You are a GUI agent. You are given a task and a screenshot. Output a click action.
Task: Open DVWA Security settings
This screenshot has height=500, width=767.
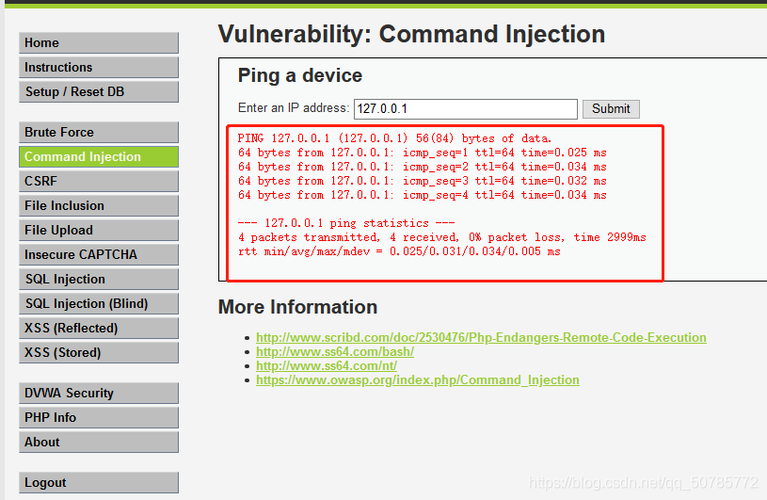point(99,393)
